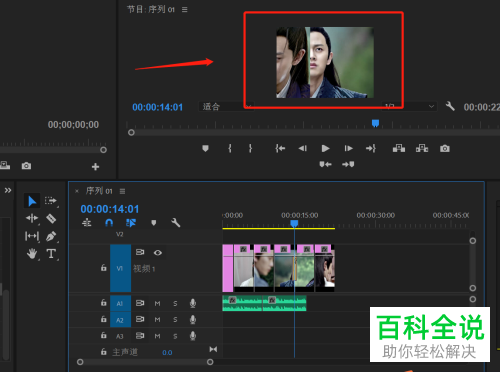Select the 序列 01 timeline tab
500x372 pixels.
coord(99,191)
